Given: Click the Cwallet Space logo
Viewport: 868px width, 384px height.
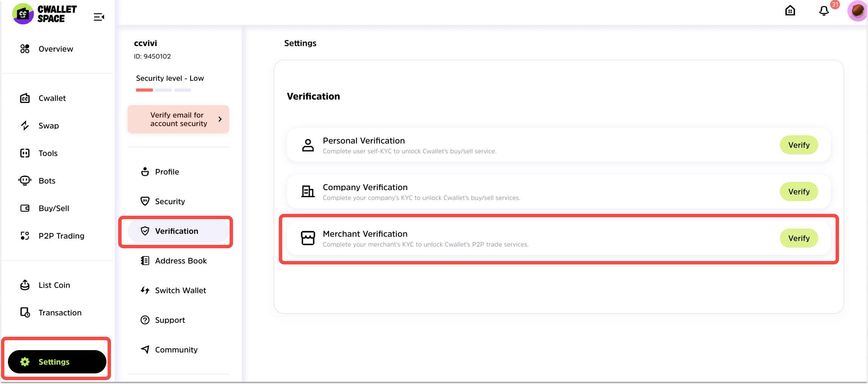Looking at the screenshot, I should pos(44,14).
